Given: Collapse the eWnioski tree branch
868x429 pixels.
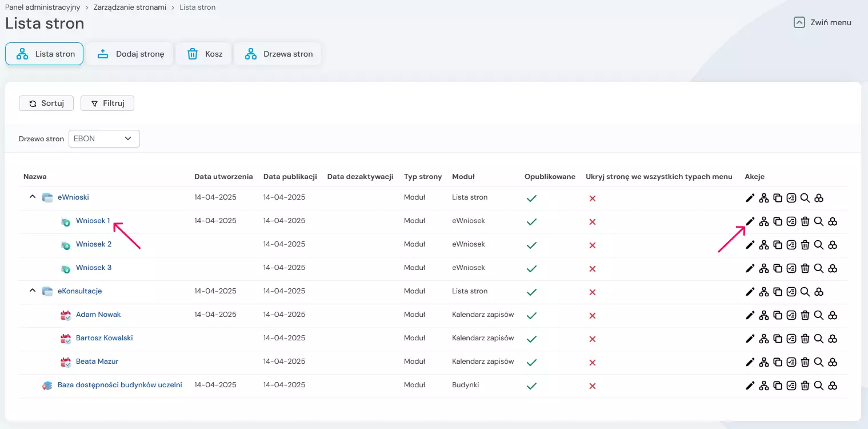Looking at the screenshot, I should [x=33, y=197].
